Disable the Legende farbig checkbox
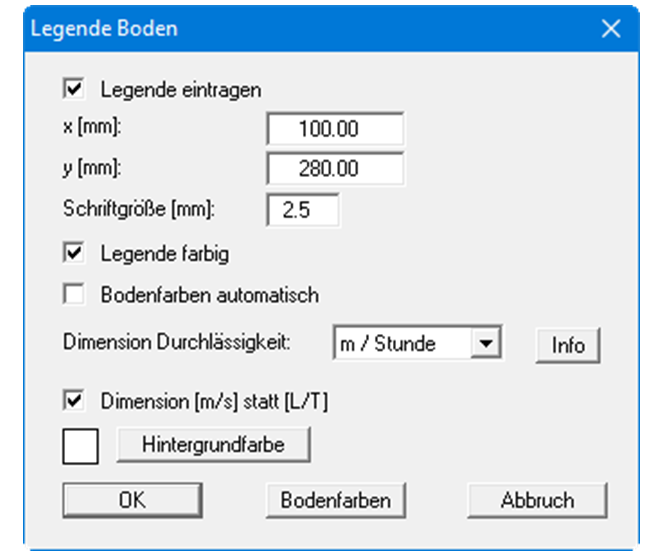This screenshot has width=649, height=559. point(73,254)
